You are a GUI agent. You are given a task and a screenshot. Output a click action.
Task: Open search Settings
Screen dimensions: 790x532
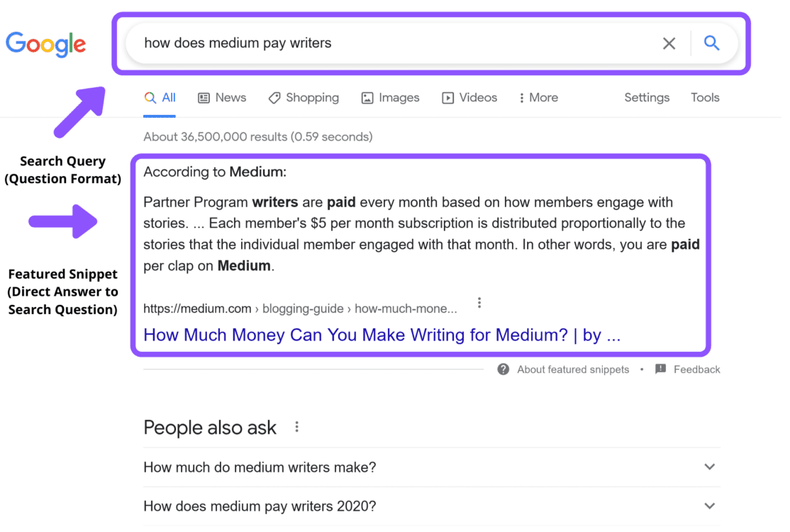[647, 98]
